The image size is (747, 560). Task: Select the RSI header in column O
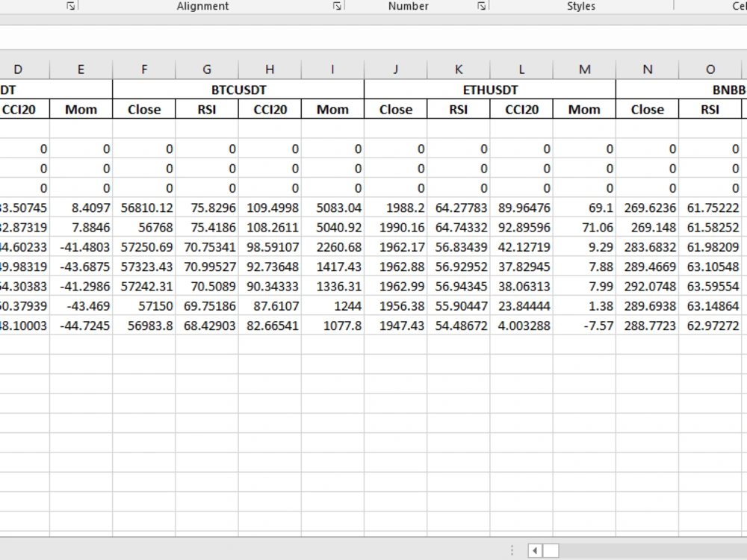coord(710,109)
